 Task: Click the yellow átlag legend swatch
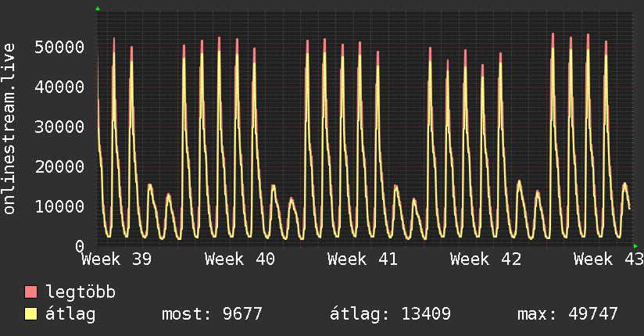30,313
